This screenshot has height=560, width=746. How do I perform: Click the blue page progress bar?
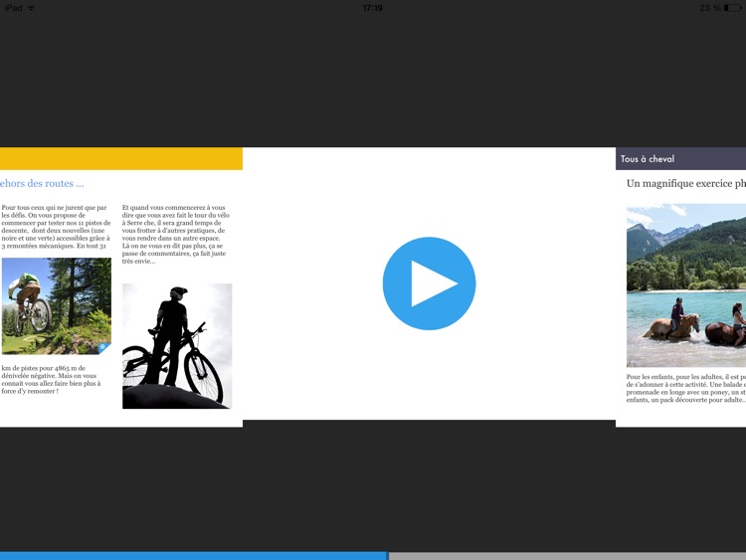point(194,556)
